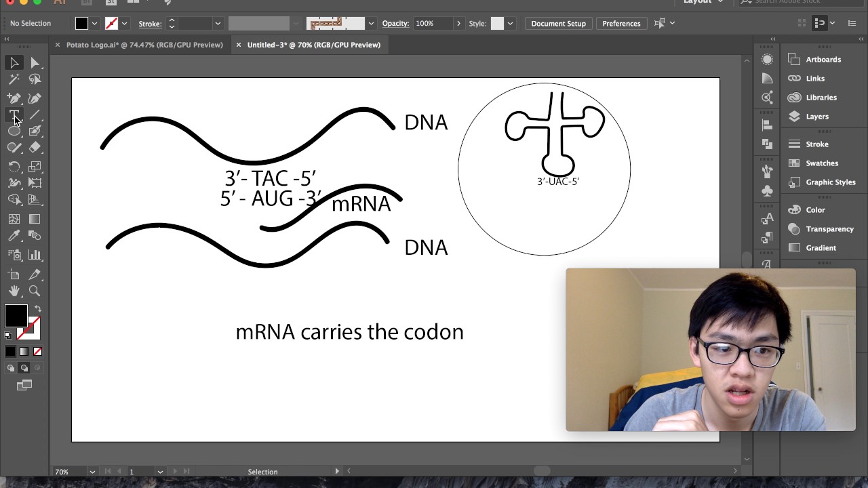Switch to Untitled-3 document tab
This screenshot has width=868, height=488.
click(313, 45)
